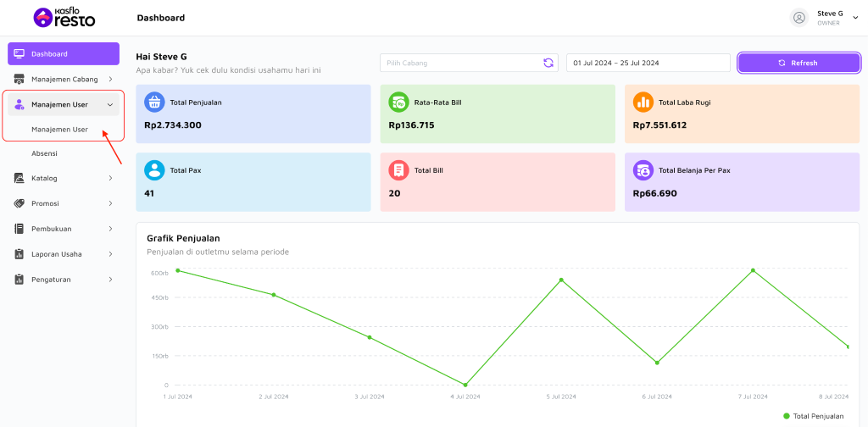This screenshot has width=868, height=427.
Task: Open the Manajemen User submenu item
Action: [60, 130]
